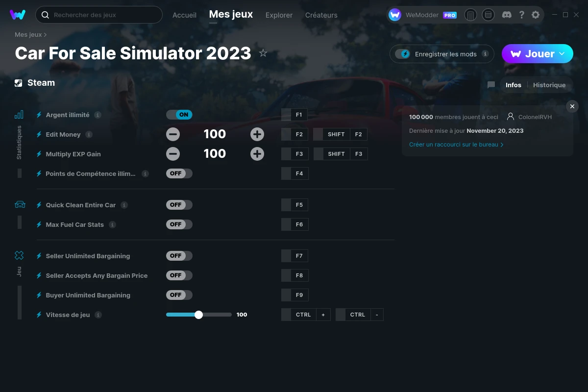The width and height of the screenshot is (588, 392).
Task: Adjust the Vitesse de jeu slider
Action: (x=199, y=315)
